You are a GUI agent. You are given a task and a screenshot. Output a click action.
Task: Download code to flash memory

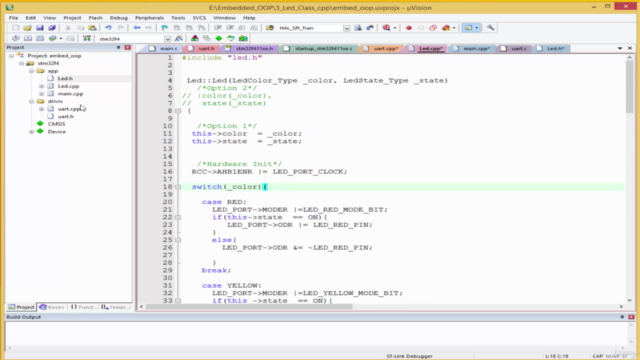pyautogui.click(x=87, y=38)
